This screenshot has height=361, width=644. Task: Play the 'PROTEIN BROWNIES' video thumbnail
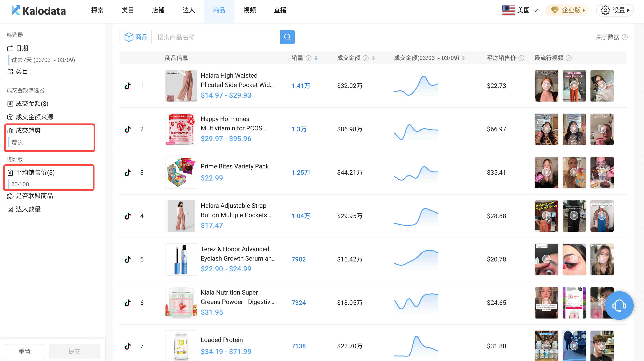(x=602, y=172)
